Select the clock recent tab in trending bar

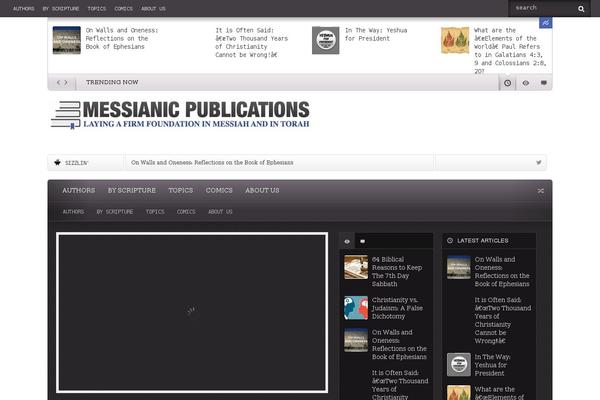(507, 83)
